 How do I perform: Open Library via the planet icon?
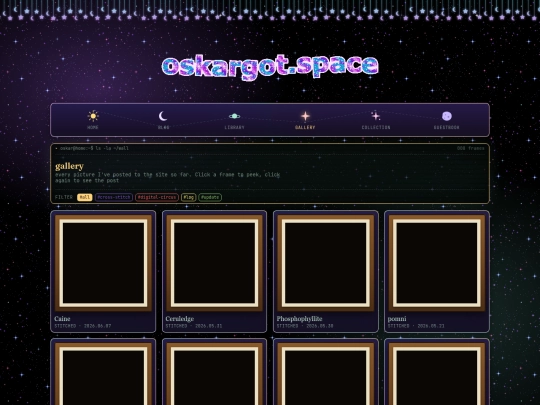pos(235,116)
